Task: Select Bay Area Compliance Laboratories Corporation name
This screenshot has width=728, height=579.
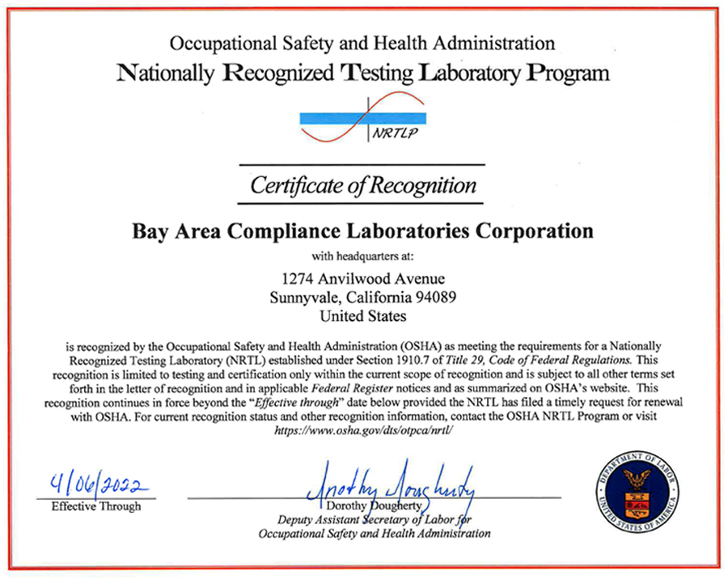Action: (363, 231)
